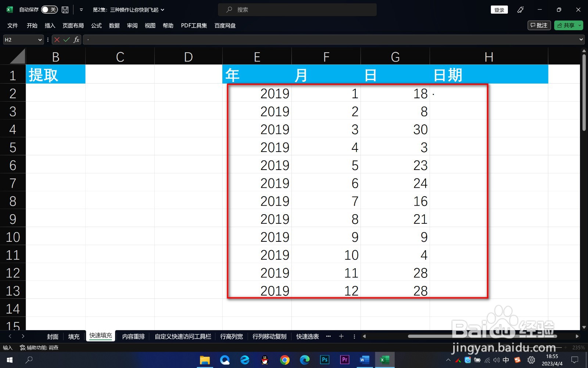Switch to the 封面 sheet tab
This screenshot has width=588, height=368.
(53, 336)
